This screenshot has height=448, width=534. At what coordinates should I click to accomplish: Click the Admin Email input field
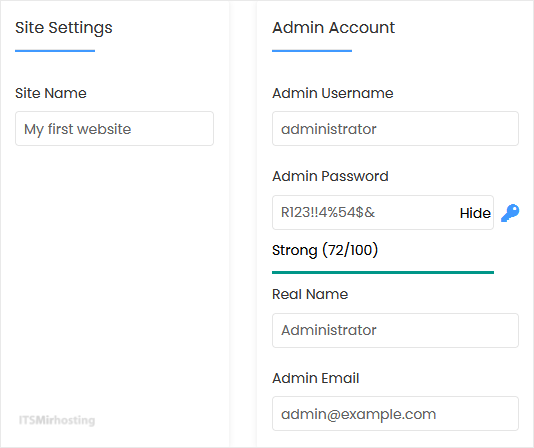[x=395, y=414]
